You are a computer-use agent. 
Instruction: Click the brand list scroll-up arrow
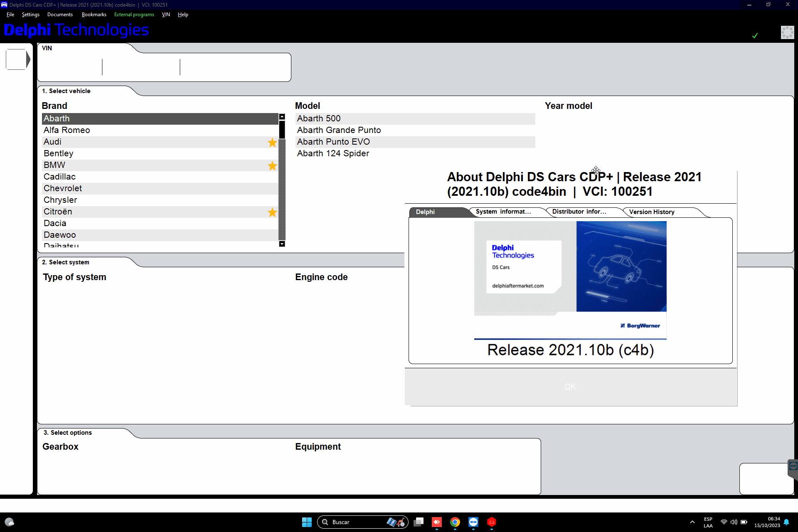pos(281,116)
